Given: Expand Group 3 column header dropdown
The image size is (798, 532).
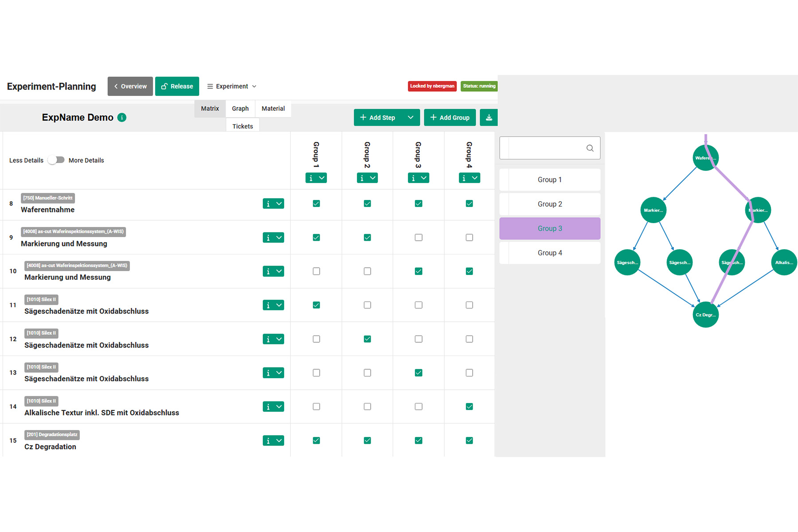Looking at the screenshot, I should [424, 178].
